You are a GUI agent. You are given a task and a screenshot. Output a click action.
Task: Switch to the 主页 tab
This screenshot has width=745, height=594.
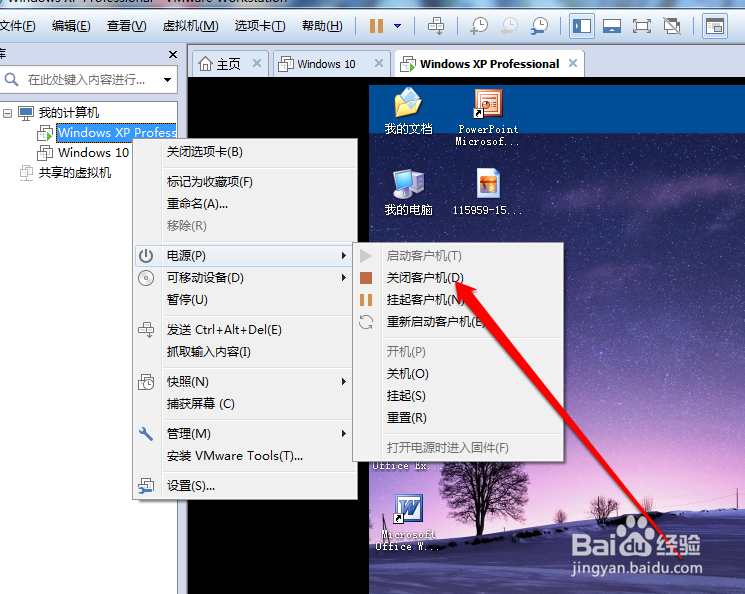(x=228, y=64)
